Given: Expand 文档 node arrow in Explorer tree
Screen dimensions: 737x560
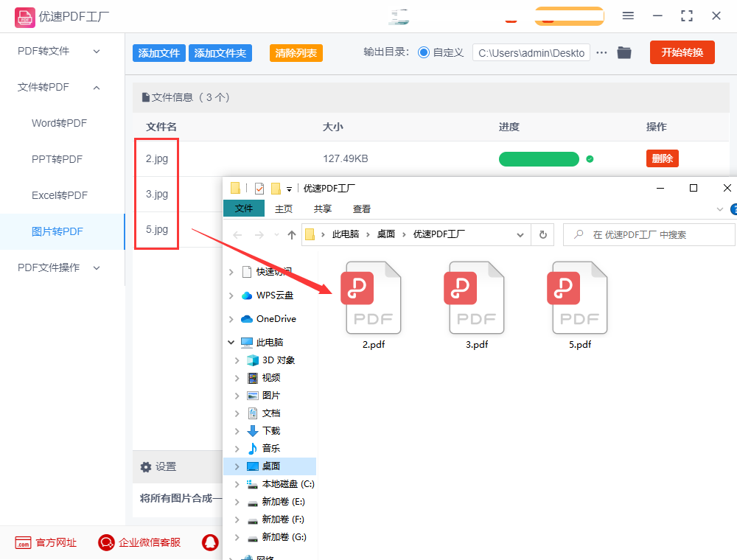Looking at the screenshot, I should (x=237, y=413).
